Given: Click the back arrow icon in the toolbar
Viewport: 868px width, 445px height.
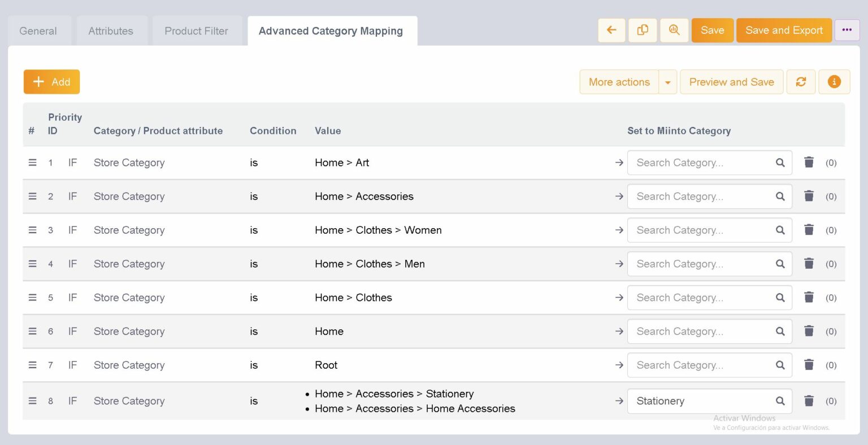Looking at the screenshot, I should click(611, 30).
